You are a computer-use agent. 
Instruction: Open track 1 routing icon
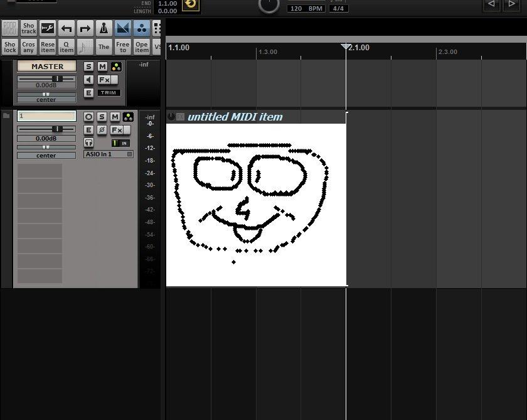128,117
